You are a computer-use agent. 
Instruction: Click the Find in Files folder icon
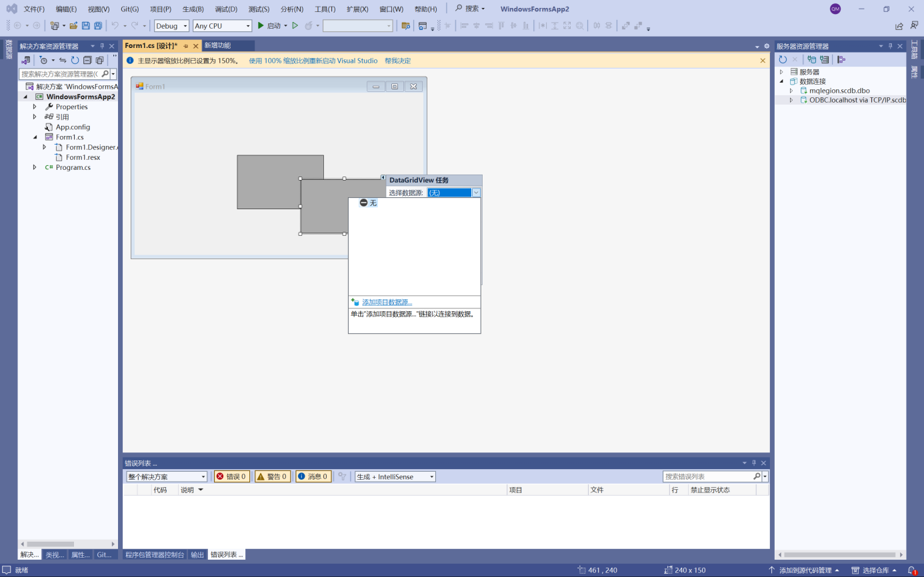pos(405,25)
